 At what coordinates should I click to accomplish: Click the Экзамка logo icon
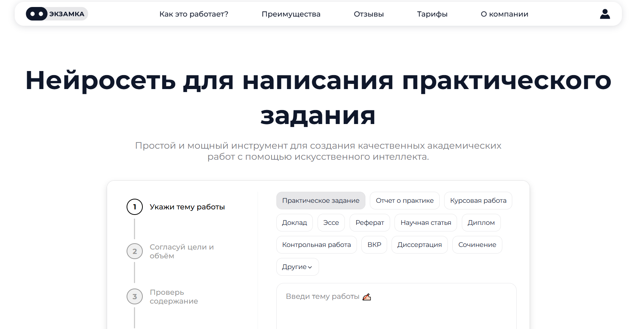pyautogui.click(x=37, y=14)
